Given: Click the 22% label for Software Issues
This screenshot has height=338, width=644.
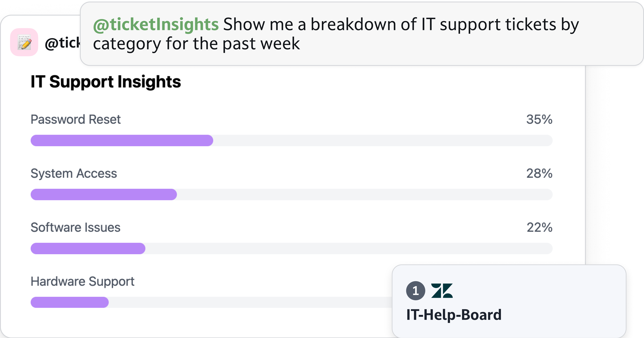Looking at the screenshot, I should pos(539,227).
